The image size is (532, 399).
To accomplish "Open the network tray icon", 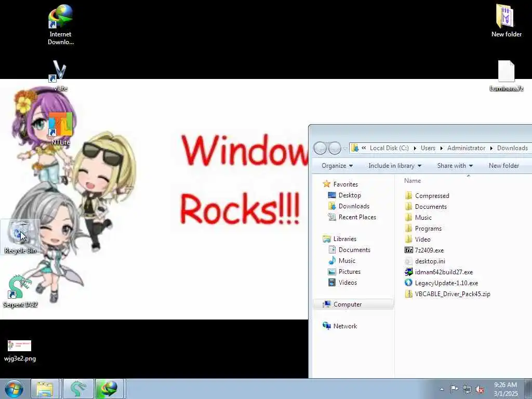I will (467, 389).
